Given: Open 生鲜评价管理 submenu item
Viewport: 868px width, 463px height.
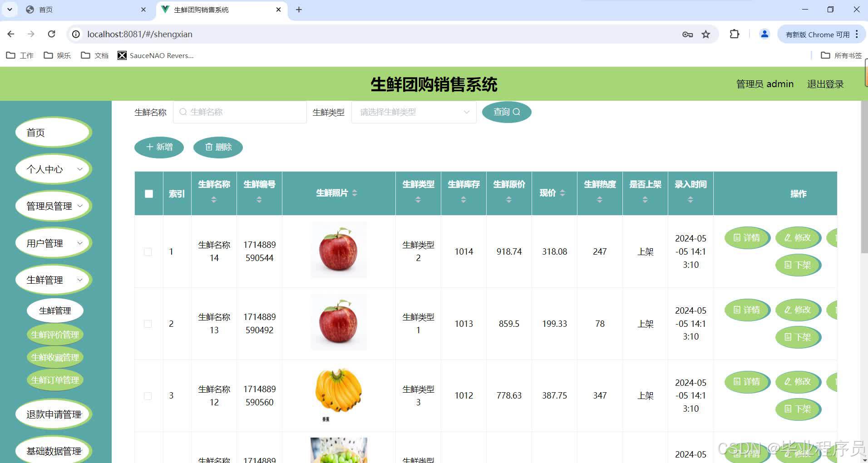Looking at the screenshot, I should 55,335.
